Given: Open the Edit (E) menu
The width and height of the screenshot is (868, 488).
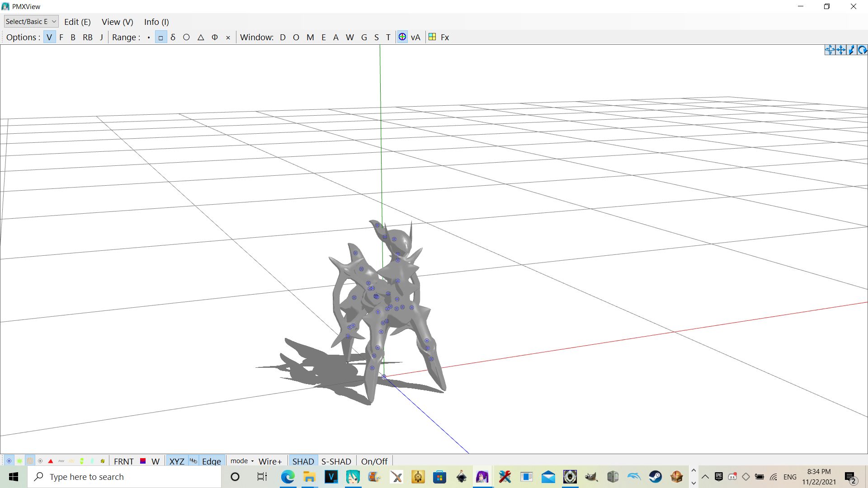Looking at the screenshot, I should tap(77, 22).
